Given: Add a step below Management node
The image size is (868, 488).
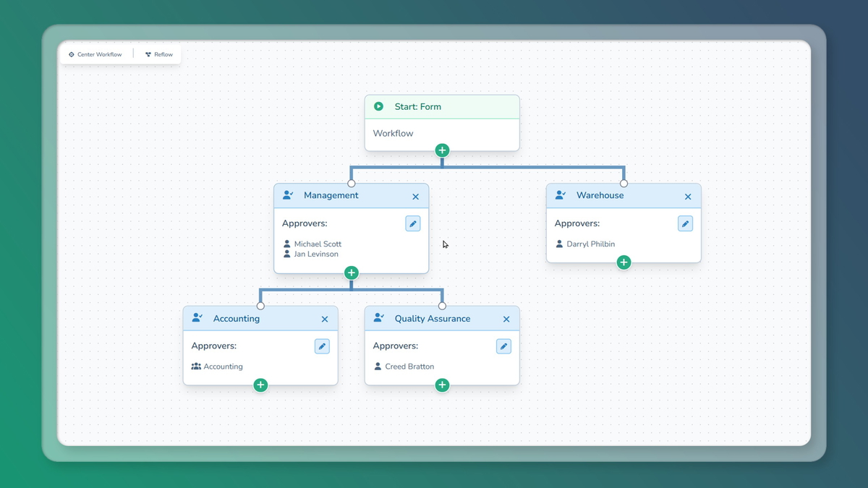Looking at the screenshot, I should (x=351, y=273).
